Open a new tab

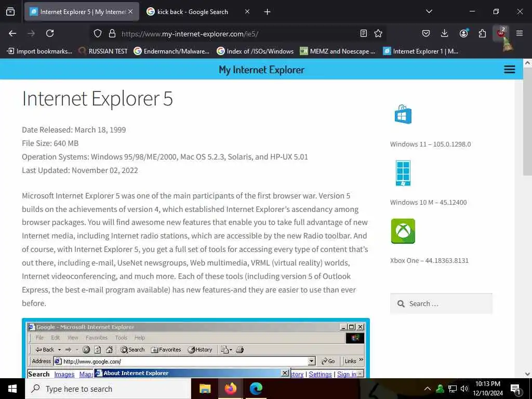pos(268,12)
